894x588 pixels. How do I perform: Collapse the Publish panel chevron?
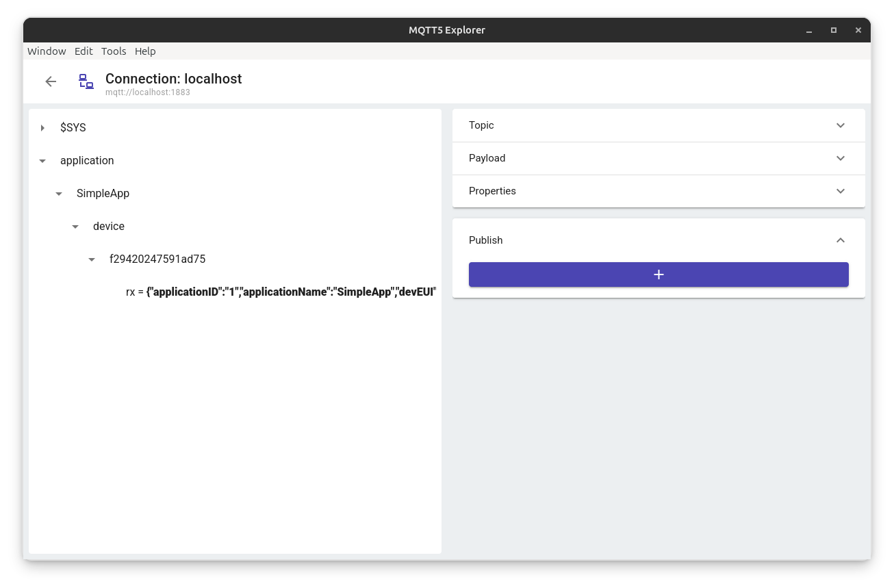click(x=841, y=240)
